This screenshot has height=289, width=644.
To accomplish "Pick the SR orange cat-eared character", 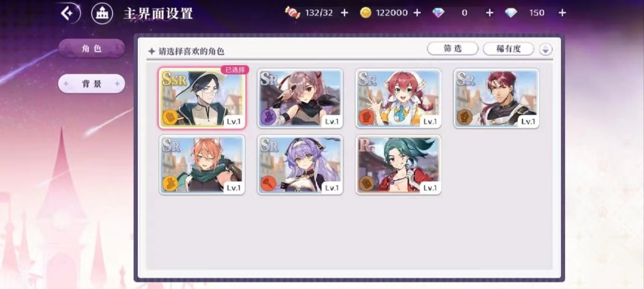I will [202, 165].
